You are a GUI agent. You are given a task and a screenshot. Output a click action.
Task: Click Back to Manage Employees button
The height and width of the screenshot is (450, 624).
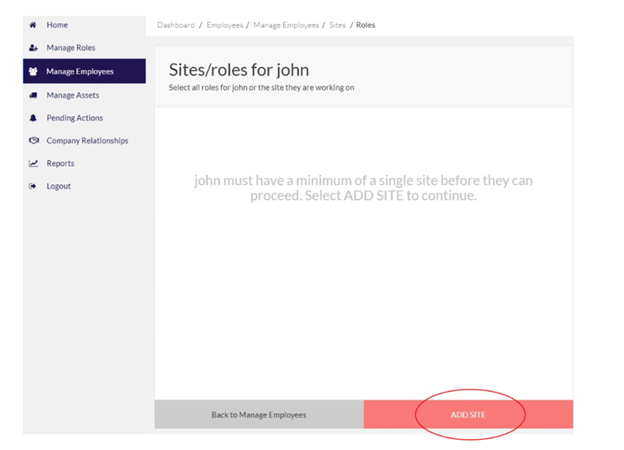coord(259,414)
